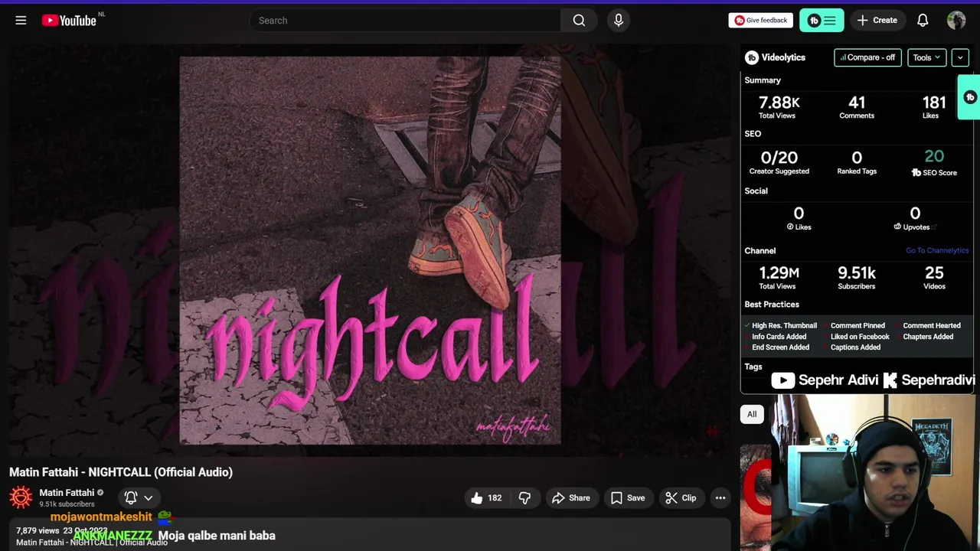This screenshot has width=980, height=551.
Task: Open the notifications bell in header
Action: tap(923, 21)
